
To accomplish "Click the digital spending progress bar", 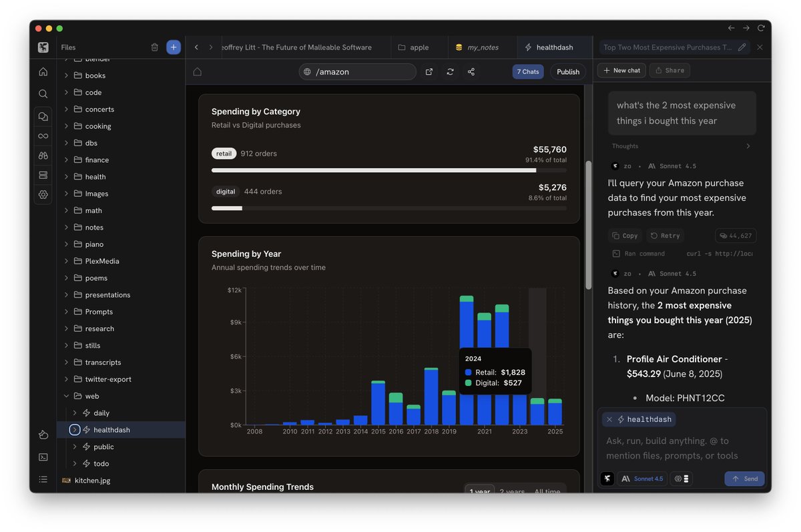I will point(389,208).
